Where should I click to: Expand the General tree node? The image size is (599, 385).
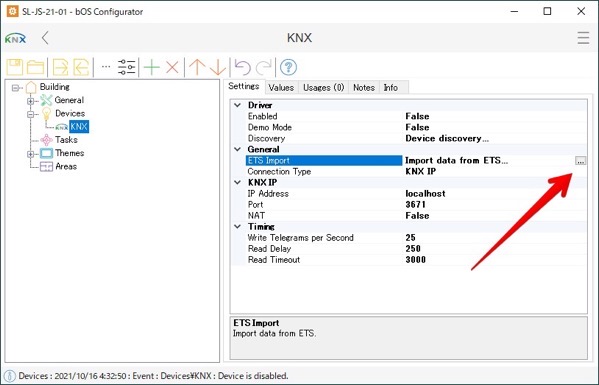pyautogui.click(x=31, y=101)
